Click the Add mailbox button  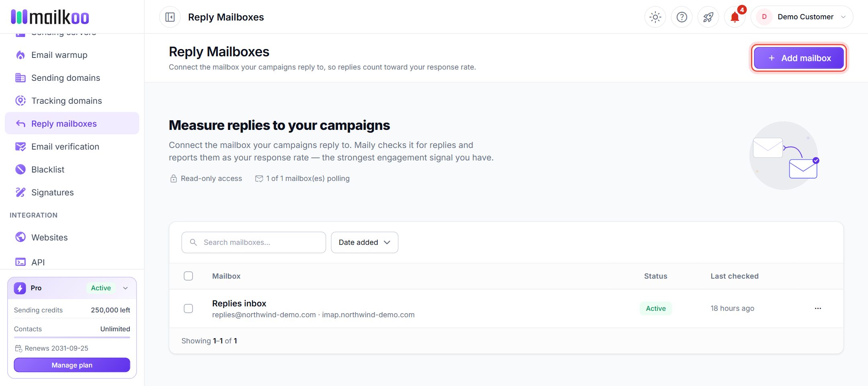click(799, 58)
